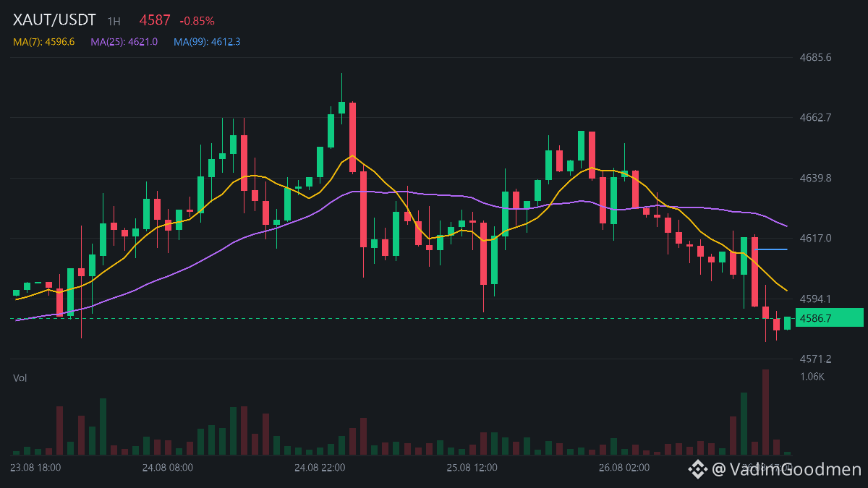Click the 25.08 12:00 time axis label

(472, 468)
